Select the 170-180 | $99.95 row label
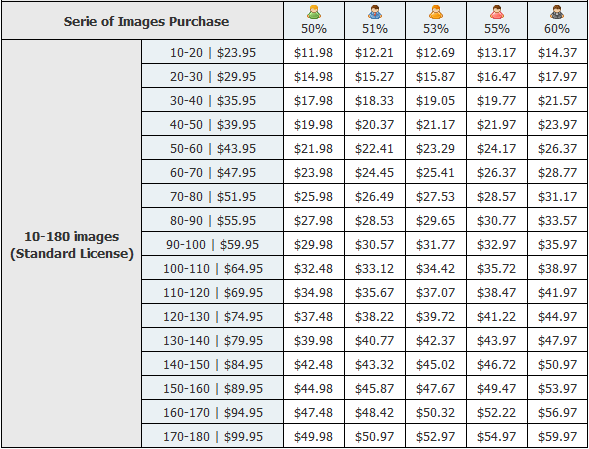589x449 pixels. coord(213,437)
